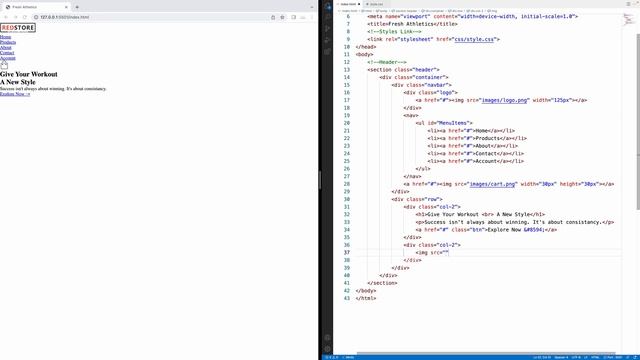
Task: Click the 'Success isn't always about winning' paragraph
Action: pyautogui.click(x=53, y=89)
